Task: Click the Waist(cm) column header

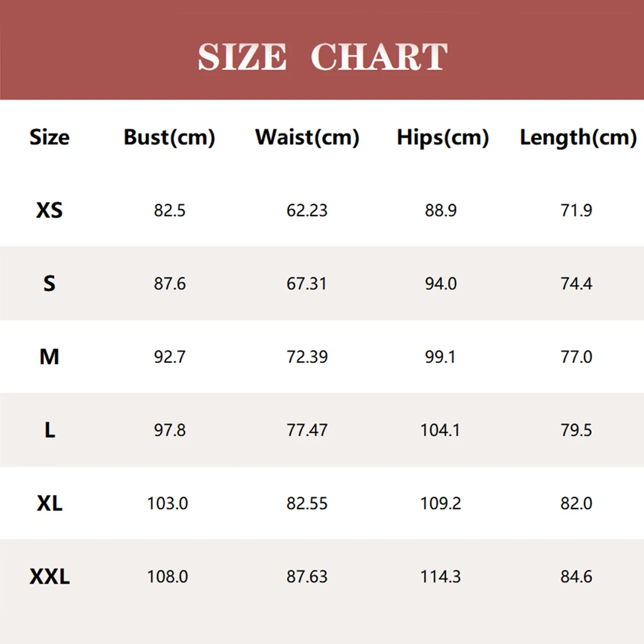Action: pyautogui.click(x=307, y=137)
